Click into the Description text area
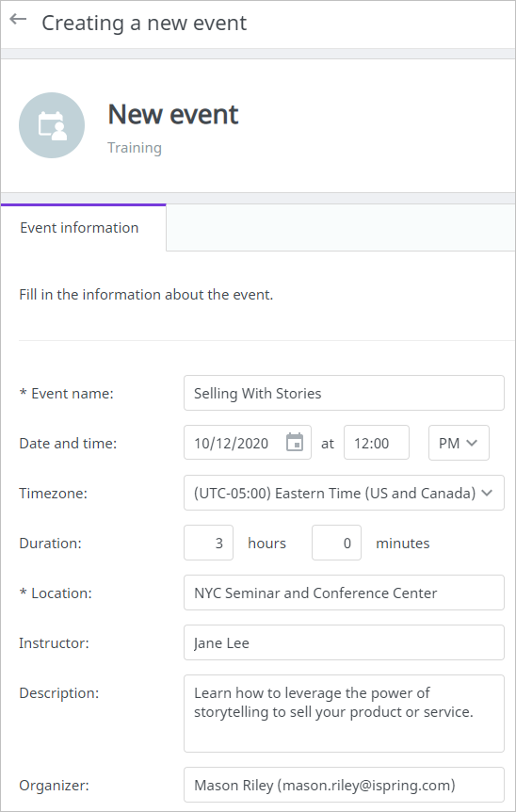The image size is (516, 812). (x=344, y=714)
